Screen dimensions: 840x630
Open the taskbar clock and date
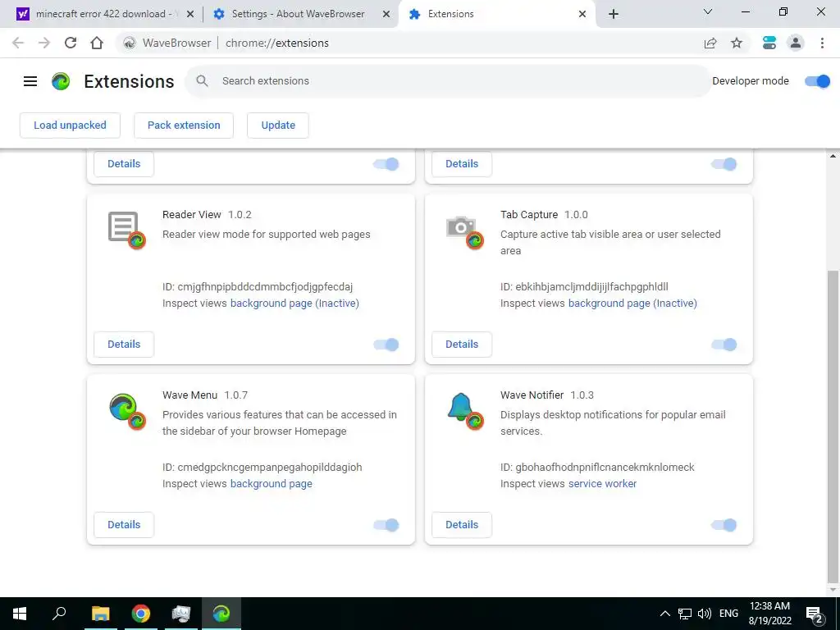pos(769,614)
